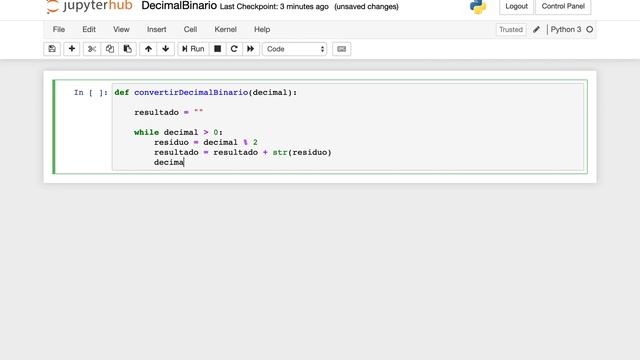Click the residuo = decimal % 2 line
The height and width of the screenshot is (360, 640).
[x=206, y=142]
